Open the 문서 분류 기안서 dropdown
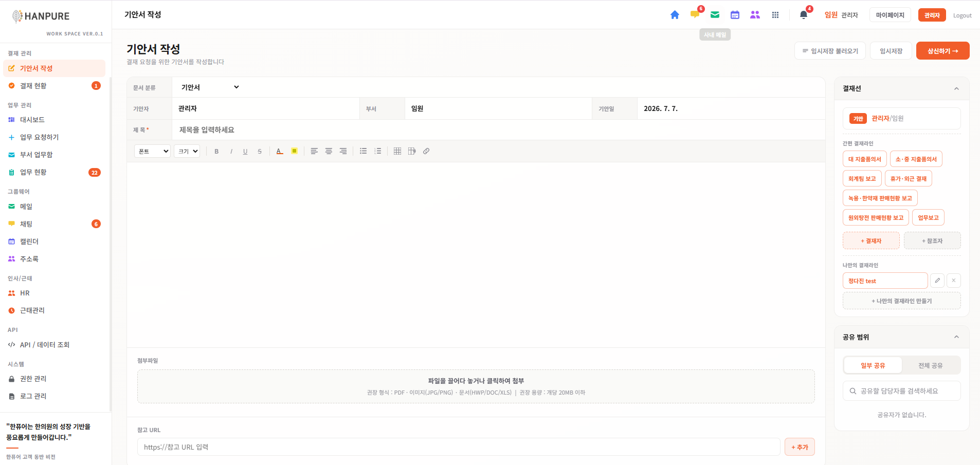The width and height of the screenshot is (980, 465). [210, 87]
